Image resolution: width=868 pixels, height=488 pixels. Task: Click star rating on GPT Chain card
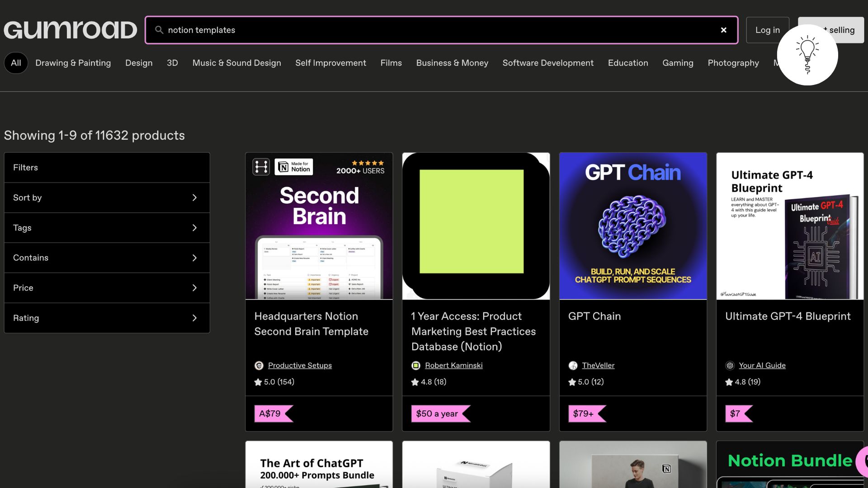(572, 382)
